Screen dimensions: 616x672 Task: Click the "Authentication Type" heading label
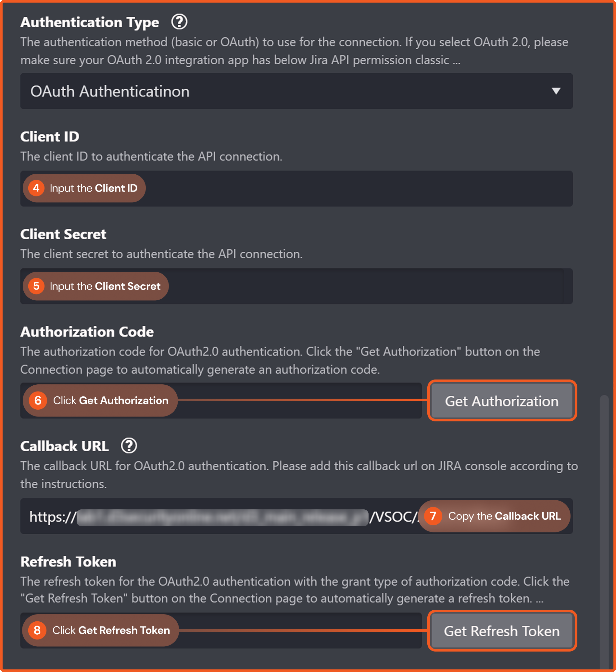90,22
